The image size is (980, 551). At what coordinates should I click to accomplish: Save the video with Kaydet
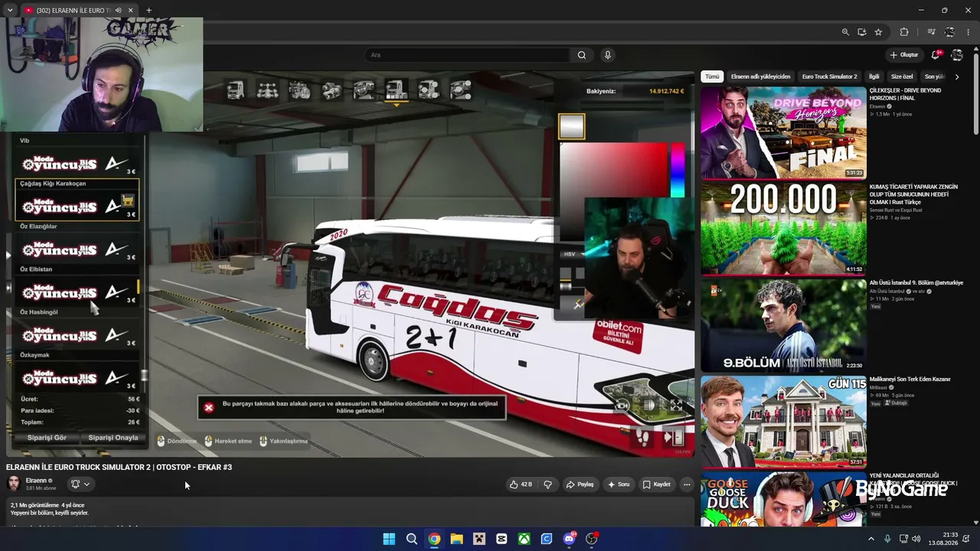(657, 484)
